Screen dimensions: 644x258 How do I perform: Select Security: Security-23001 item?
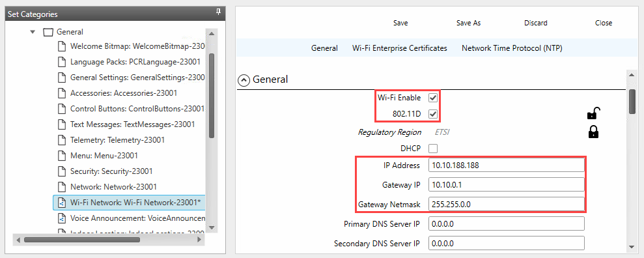111,171
